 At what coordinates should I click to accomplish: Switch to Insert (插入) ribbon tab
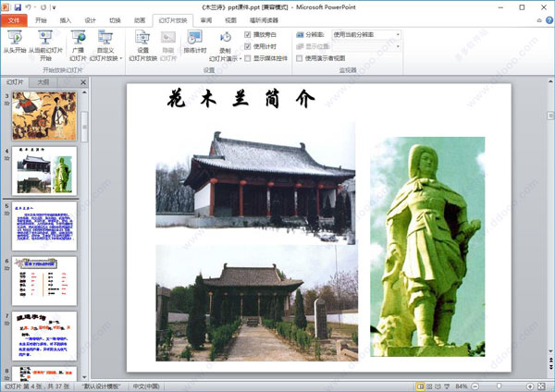(x=66, y=20)
